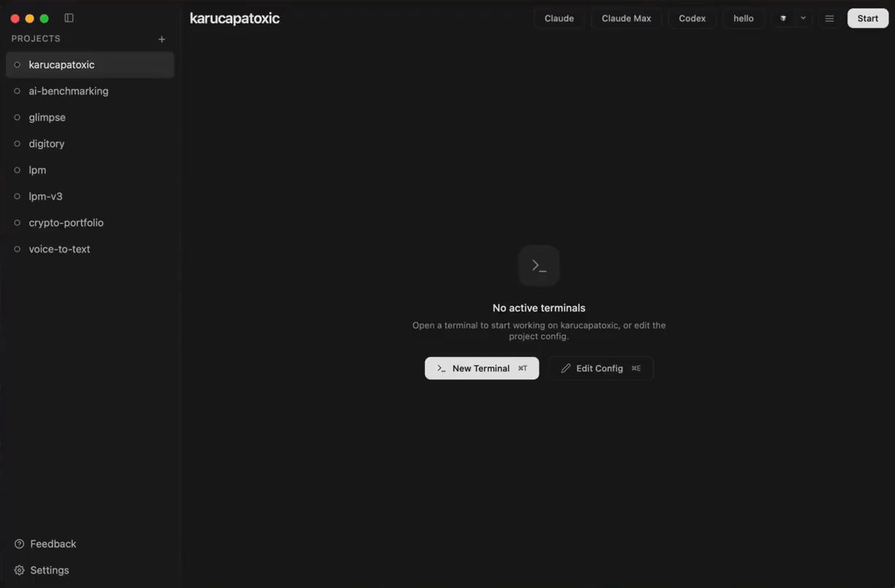Launch the Claude Max preset
Screen dimensions: 895x588
coord(627,18)
